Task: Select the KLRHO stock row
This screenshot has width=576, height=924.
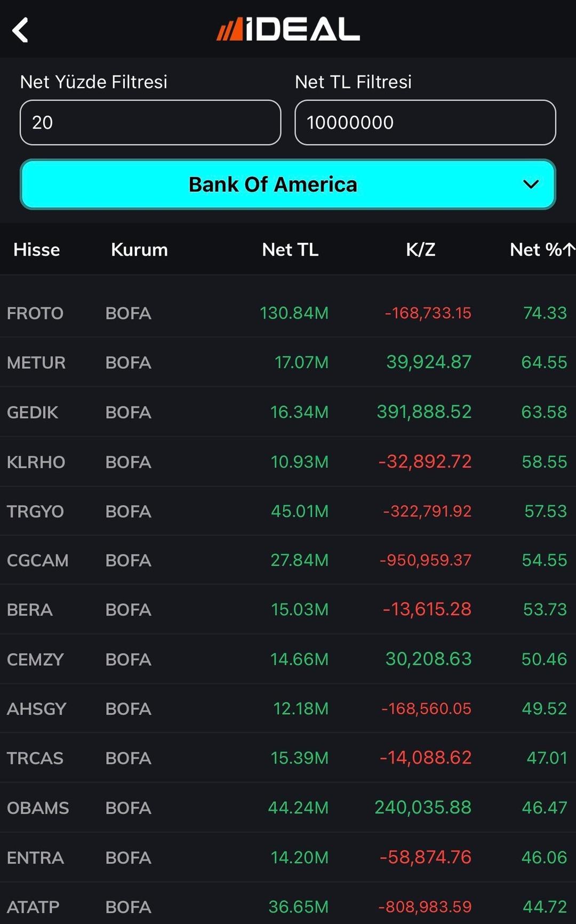Action: point(288,461)
